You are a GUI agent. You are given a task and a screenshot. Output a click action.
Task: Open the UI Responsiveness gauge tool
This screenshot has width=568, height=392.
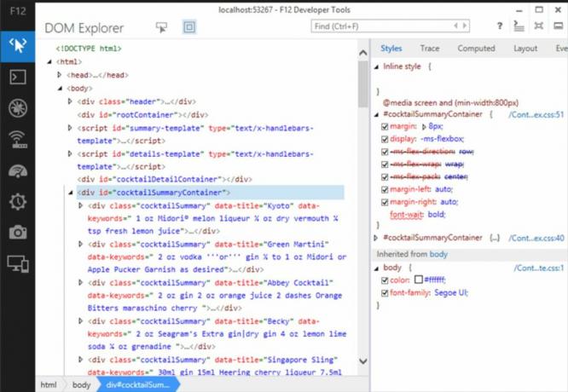click(x=17, y=171)
